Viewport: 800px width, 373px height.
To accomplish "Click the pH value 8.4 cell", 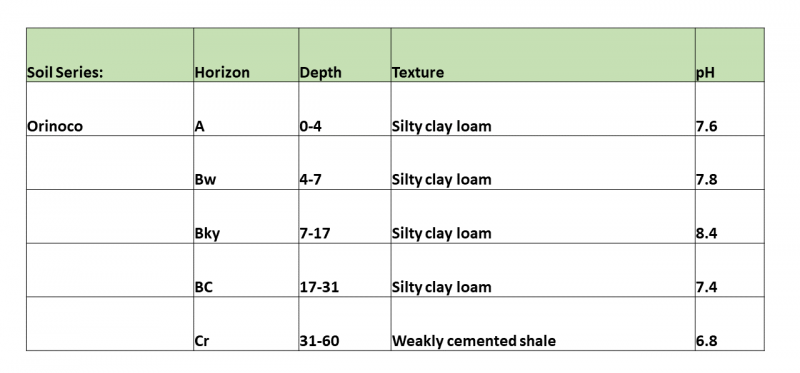I will click(x=730, y=216).
